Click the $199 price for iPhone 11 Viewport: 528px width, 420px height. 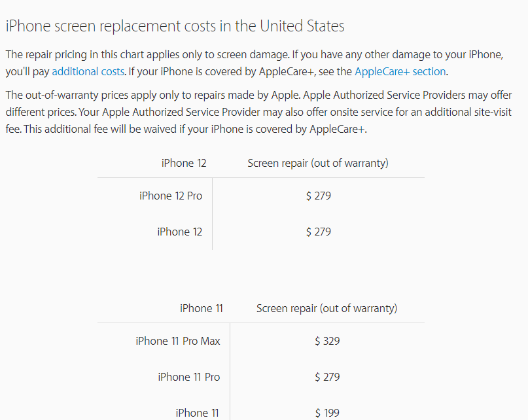click(x=327, y=413)
